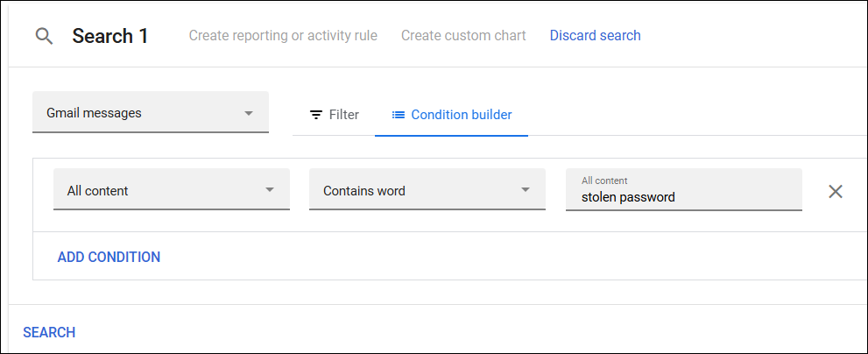Click the list icon beside Condition builder

pos(399,115)
